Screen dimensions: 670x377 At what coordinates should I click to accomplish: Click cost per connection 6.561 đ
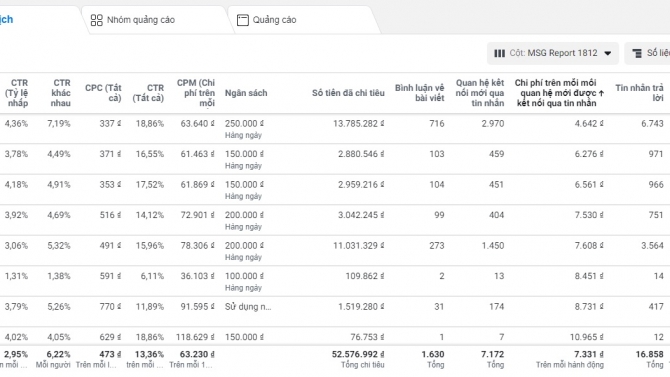(x=589, y=185)
